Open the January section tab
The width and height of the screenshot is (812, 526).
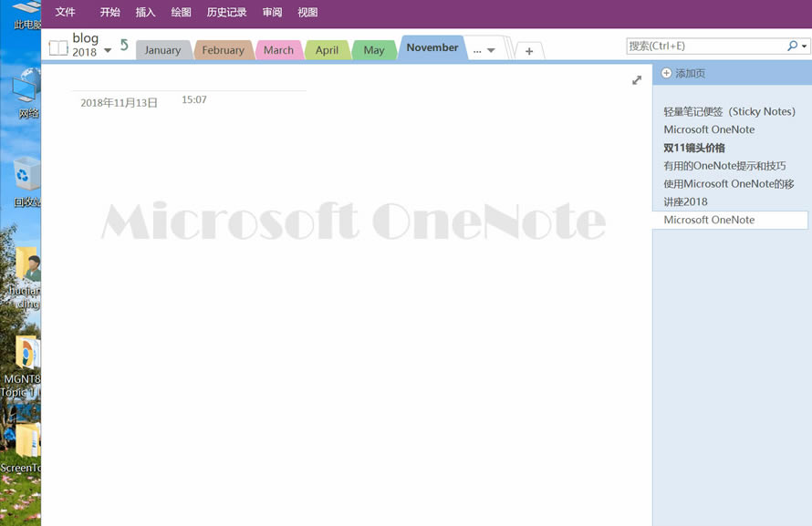tap(162, 50)
